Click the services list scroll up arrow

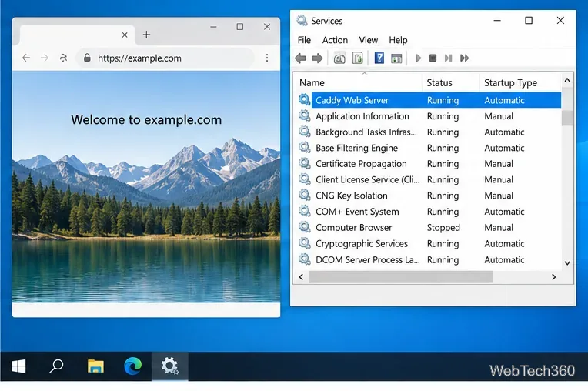[567, 80]
